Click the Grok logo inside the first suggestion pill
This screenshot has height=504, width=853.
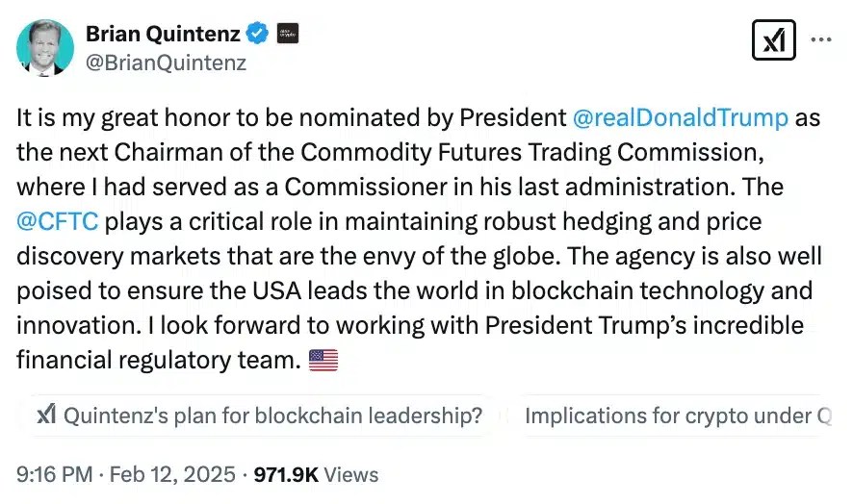(45, 416)
